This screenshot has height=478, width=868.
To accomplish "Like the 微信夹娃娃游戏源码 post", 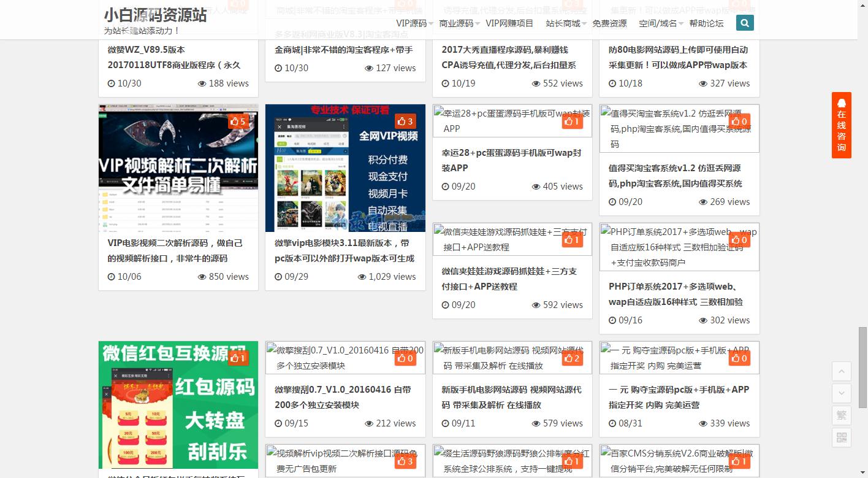I will 572,240.
